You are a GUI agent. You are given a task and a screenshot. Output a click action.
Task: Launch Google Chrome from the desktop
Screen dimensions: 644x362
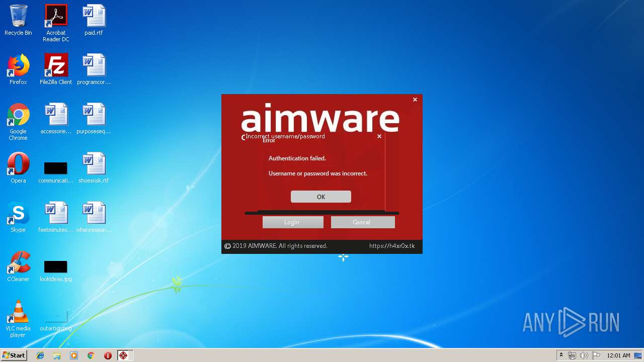[18, 122]
